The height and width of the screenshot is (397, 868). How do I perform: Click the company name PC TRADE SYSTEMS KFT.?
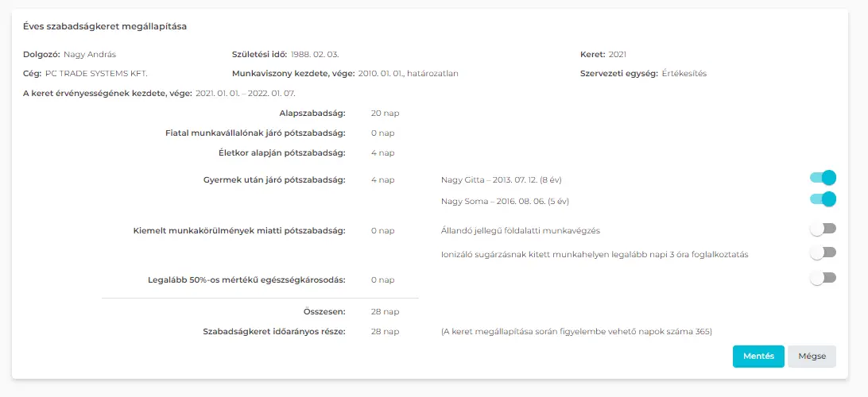pos(96,73)
